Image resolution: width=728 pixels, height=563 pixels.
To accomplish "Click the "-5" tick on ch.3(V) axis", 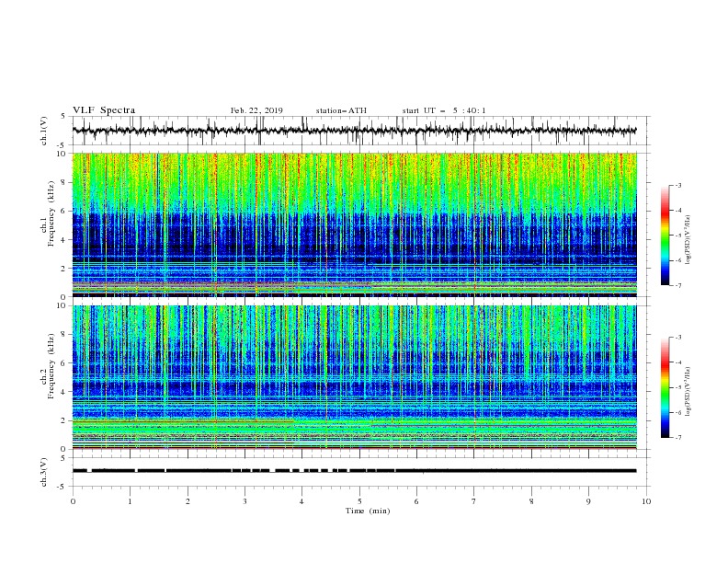I will (63, 487).
